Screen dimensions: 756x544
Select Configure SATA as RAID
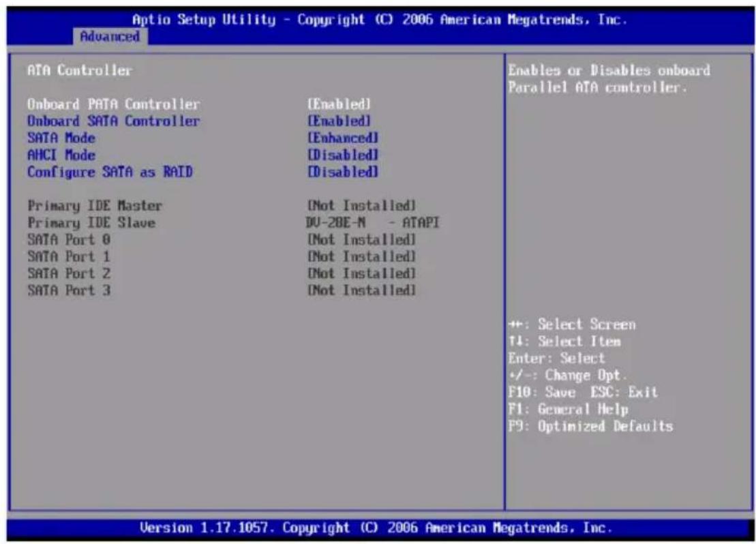tap(110, 172)
